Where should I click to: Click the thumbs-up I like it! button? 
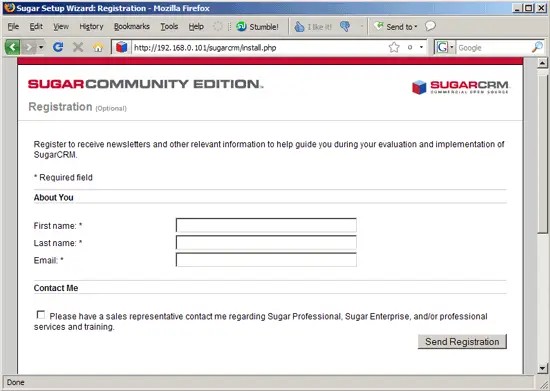tap(313, 27)
